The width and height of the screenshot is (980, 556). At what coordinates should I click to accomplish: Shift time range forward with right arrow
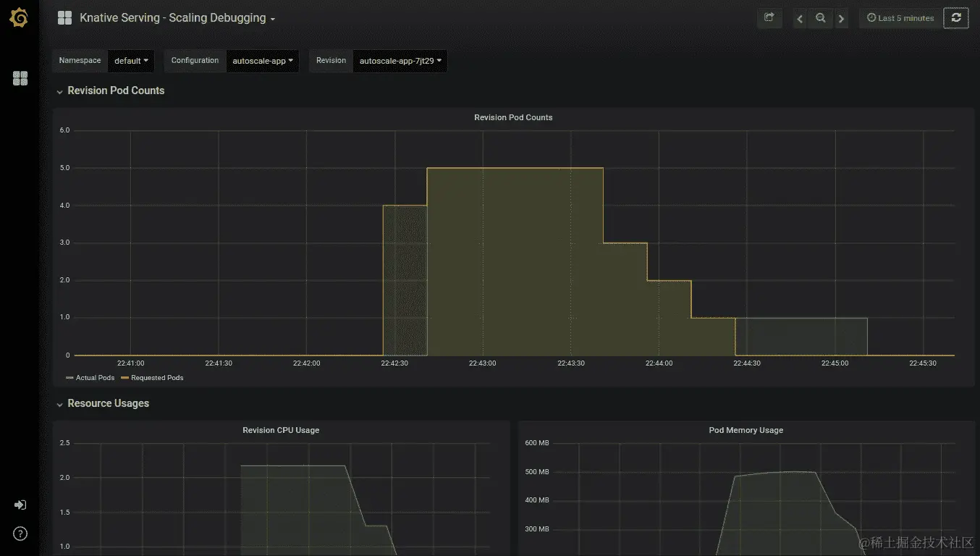click(x=841, y=18)
